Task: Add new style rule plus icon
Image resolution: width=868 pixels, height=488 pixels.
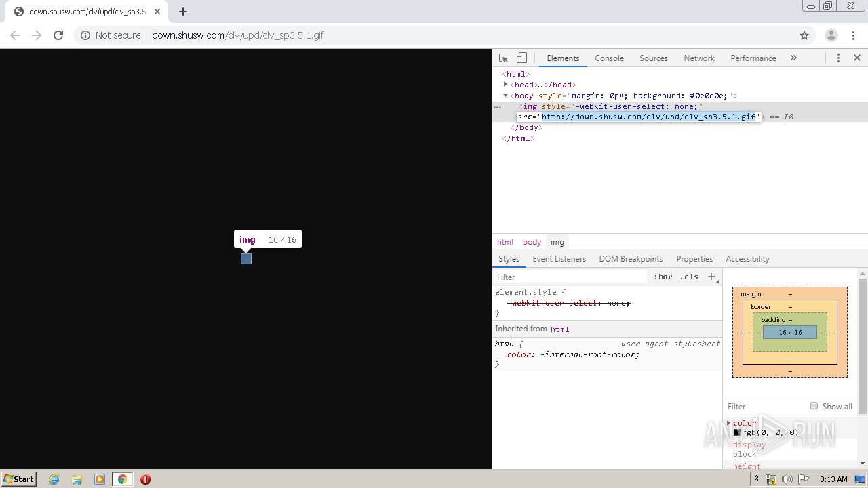Action: click(x=711, y=277)
